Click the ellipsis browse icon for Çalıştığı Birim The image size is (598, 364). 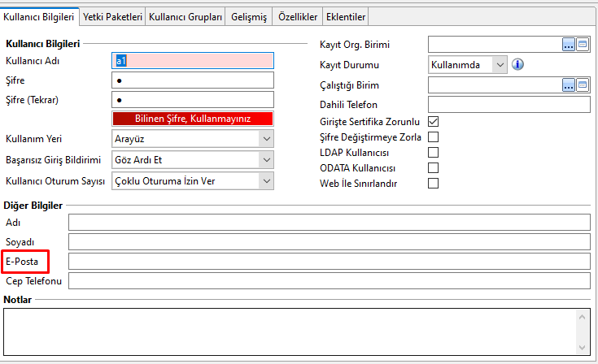[x=569, y=84]
